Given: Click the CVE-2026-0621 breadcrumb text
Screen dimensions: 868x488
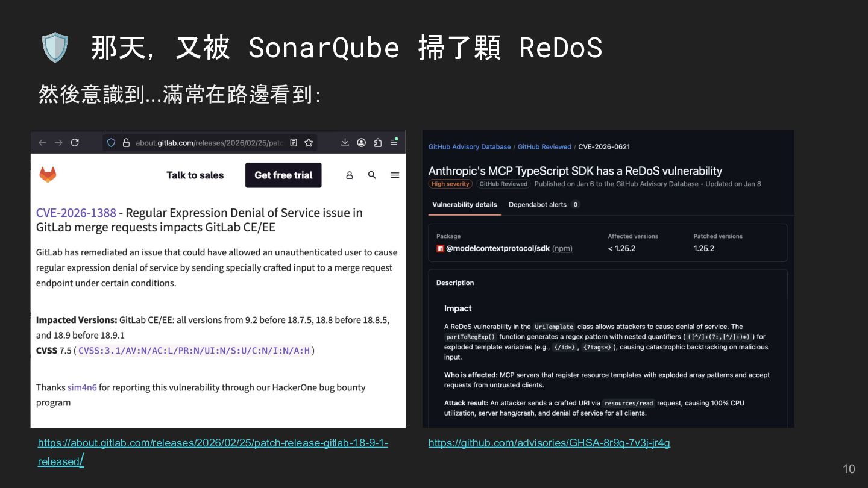Looking at the screenshot, I should [604, 146].
